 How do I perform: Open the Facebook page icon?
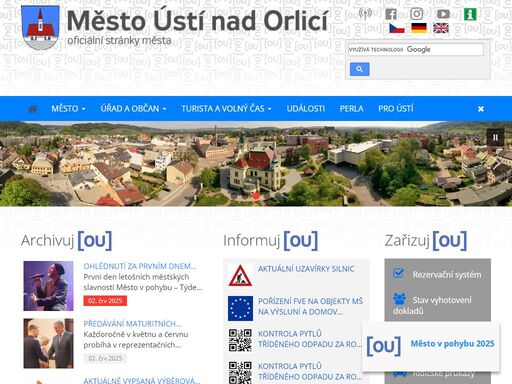pyautogui.click(x=391, y=14)
